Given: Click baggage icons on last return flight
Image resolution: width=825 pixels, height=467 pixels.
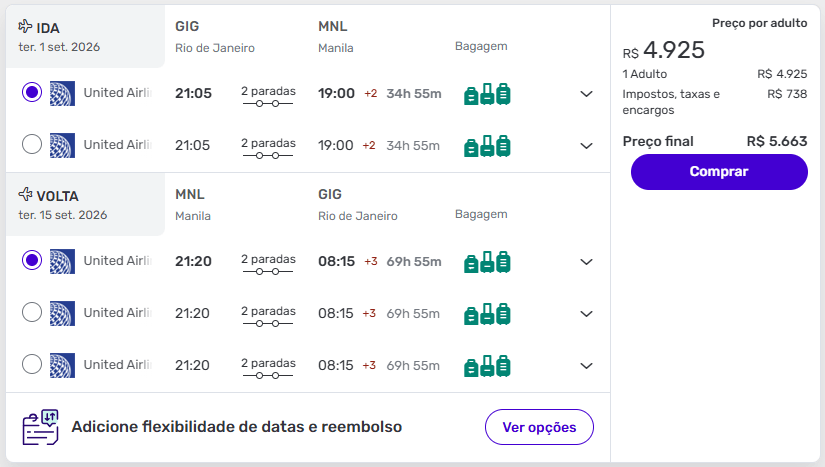Looking at the screenshot, I should [487, 366].
